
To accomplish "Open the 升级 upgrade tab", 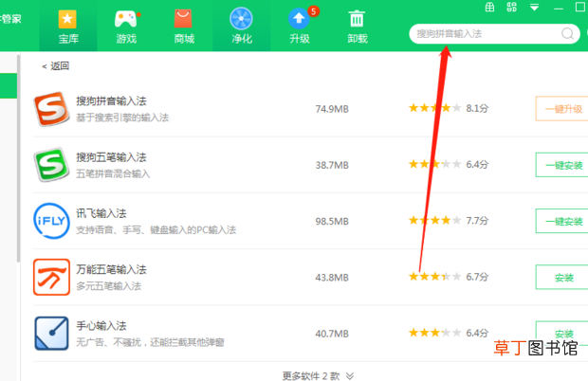I will pos(300,27).
